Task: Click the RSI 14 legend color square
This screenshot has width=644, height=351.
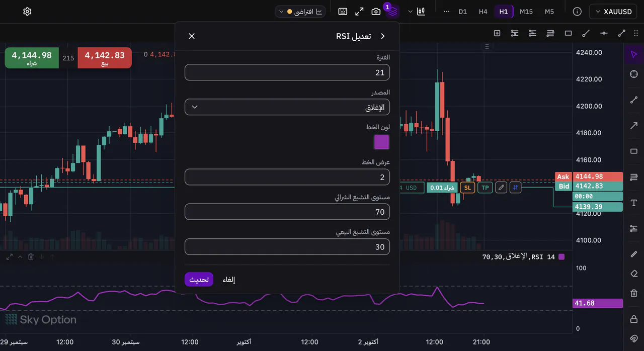Action: pyautogui.click(x=561, y=257)
